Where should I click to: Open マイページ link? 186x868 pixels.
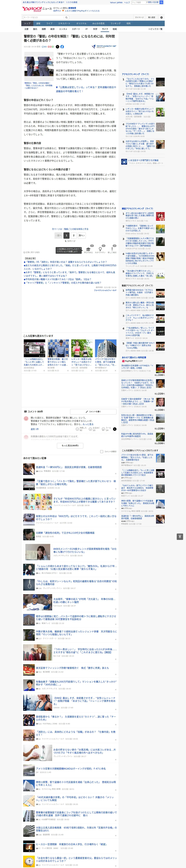(139, 17)
